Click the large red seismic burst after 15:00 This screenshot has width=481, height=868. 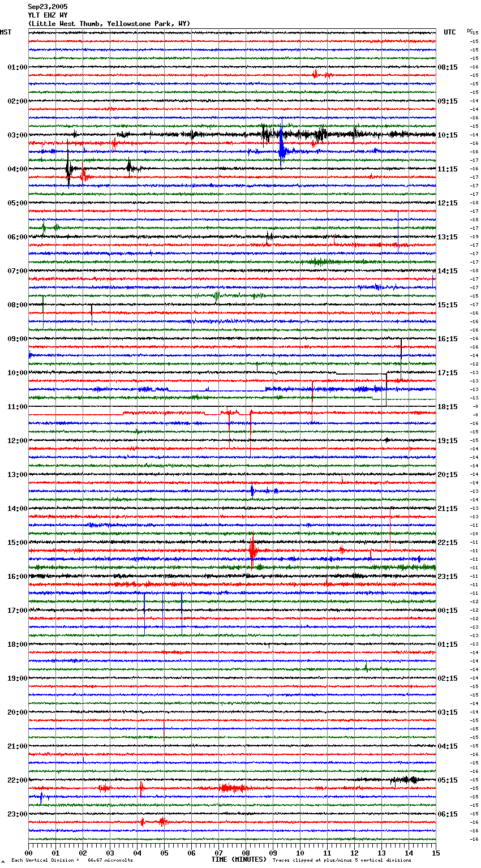[252, 550]
